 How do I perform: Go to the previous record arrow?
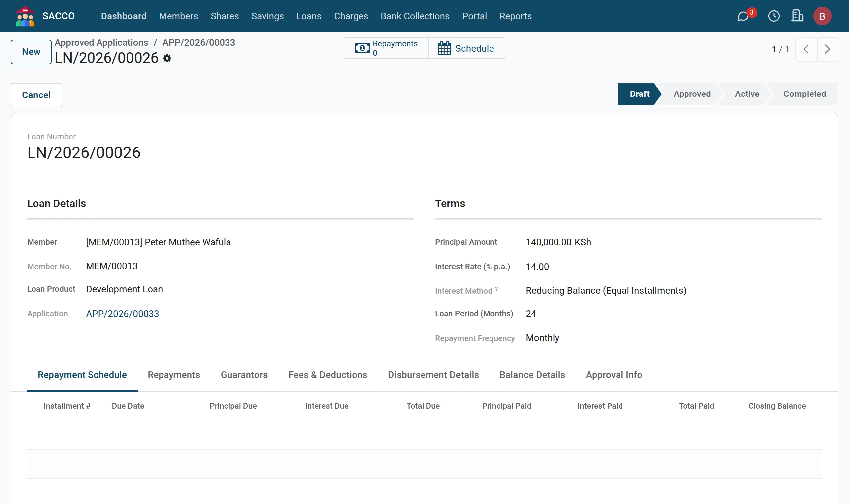coord(806,49)
